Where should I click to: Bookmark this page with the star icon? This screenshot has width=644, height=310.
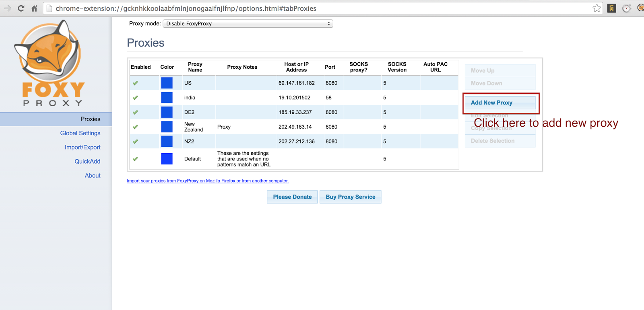point(597,8)
